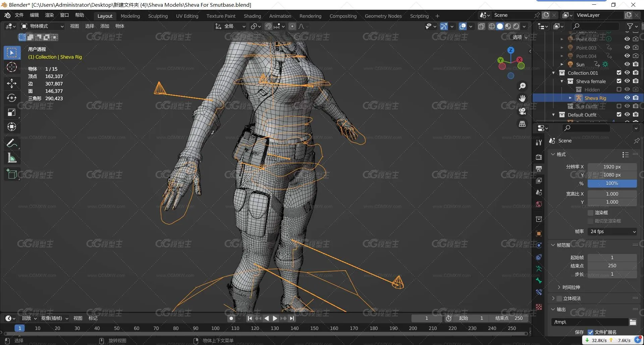Switch to rendered shading mode

pos(516,26)
